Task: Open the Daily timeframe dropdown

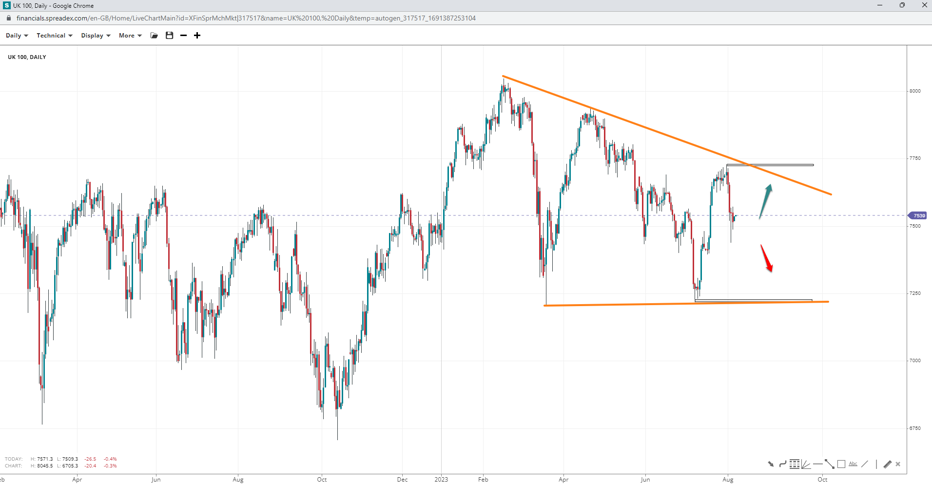Action: point(16,36)
